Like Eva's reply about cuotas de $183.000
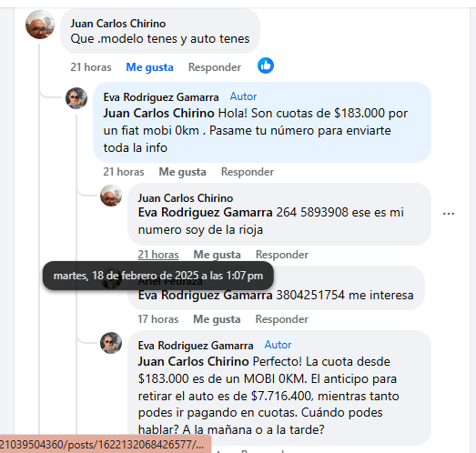Screen dimensions: 476x453 tap(182, 172)
